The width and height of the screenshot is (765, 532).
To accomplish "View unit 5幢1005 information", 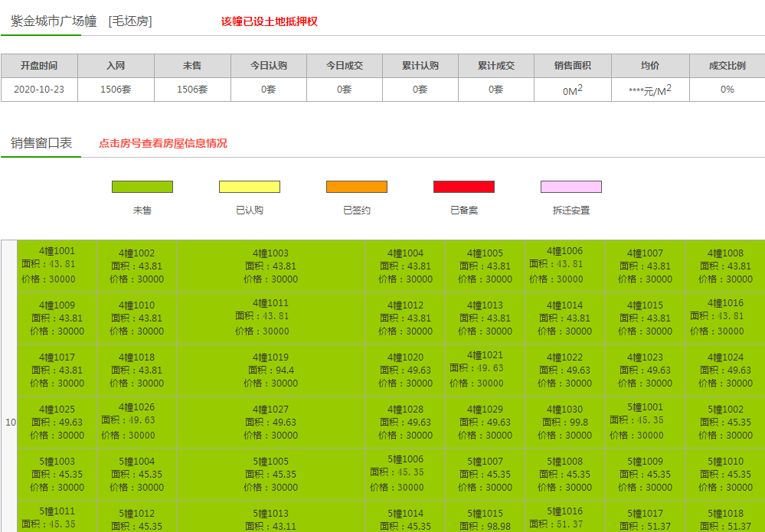I will pyautogui.click(x=271, y=462).
